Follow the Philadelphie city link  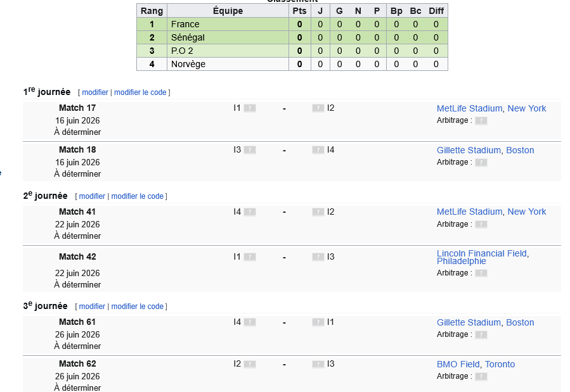[x=461, y=262]
